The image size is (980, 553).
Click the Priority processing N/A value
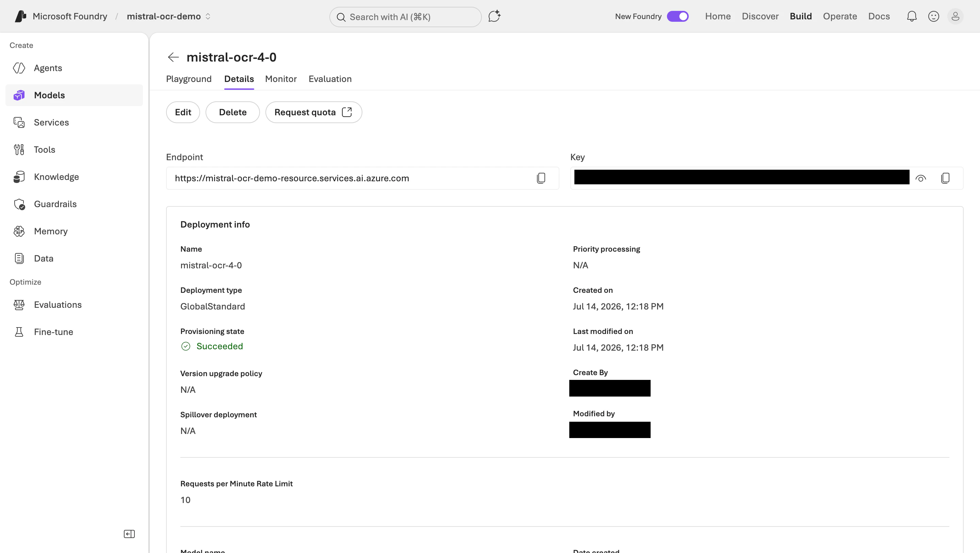click(x=581, y=266)
